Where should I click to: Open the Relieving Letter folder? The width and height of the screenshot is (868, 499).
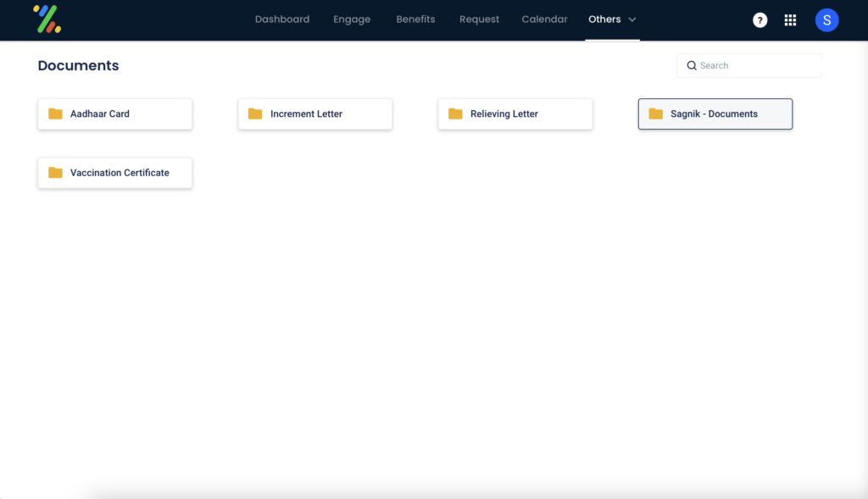515,114
